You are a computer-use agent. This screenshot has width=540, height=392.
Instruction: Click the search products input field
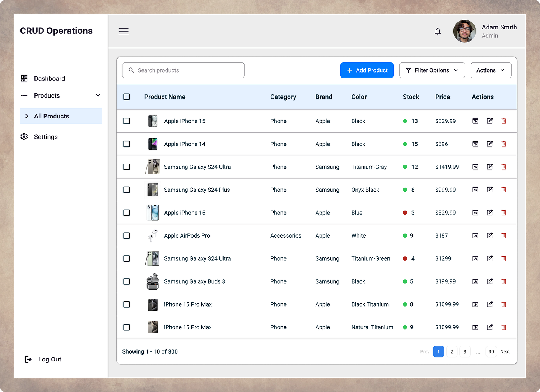click(x=183, y=70)
